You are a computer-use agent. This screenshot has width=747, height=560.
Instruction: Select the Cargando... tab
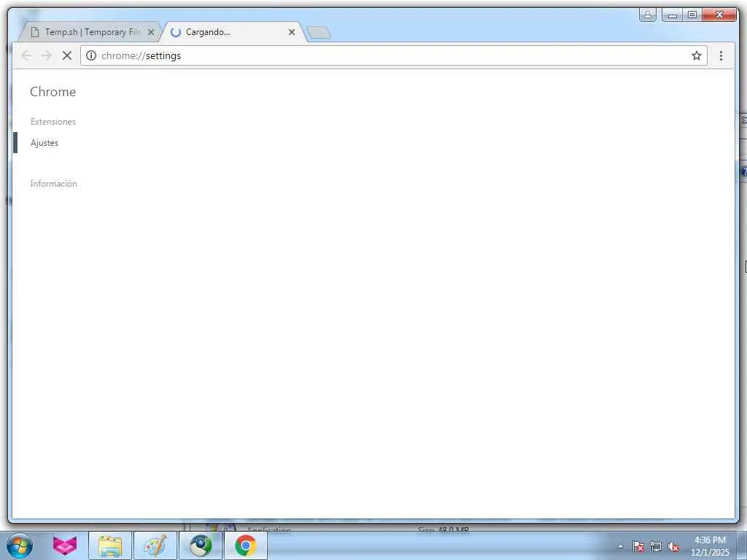tap(233, 32)
